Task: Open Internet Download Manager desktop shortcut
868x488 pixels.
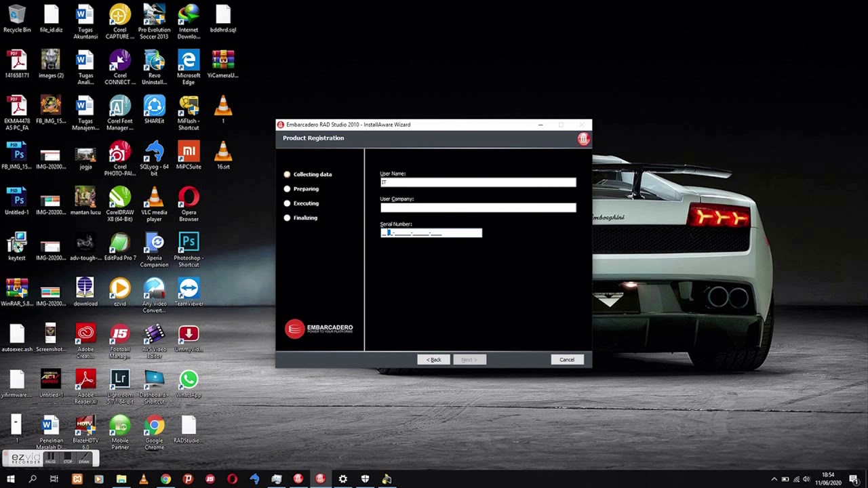Action: click(x=189, y=22)
